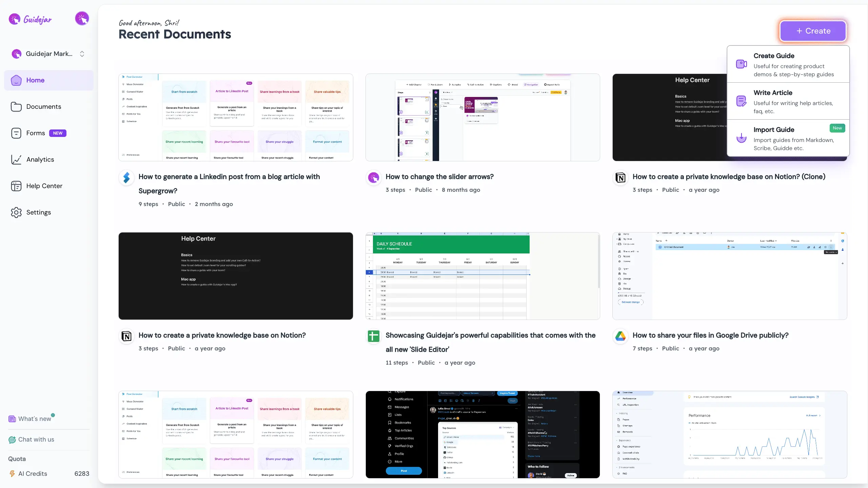Open the slider arrows guide thumbnail
This screenshot has height=488, width=868.
point(483,117)
